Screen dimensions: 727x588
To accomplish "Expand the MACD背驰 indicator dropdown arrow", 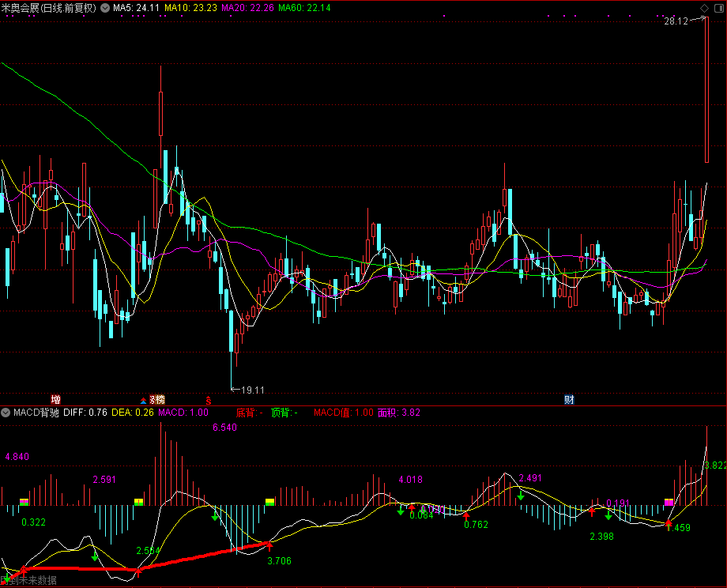I will pyautogui.click(x=6, y=412).
